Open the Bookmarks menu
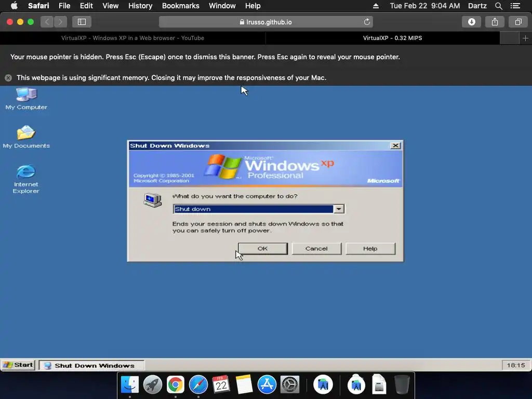 coord(180,6)
